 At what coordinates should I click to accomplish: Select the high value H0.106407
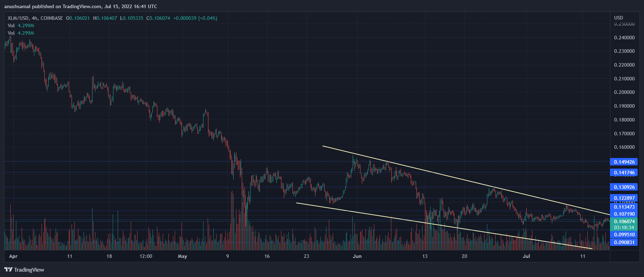point(105,18)
